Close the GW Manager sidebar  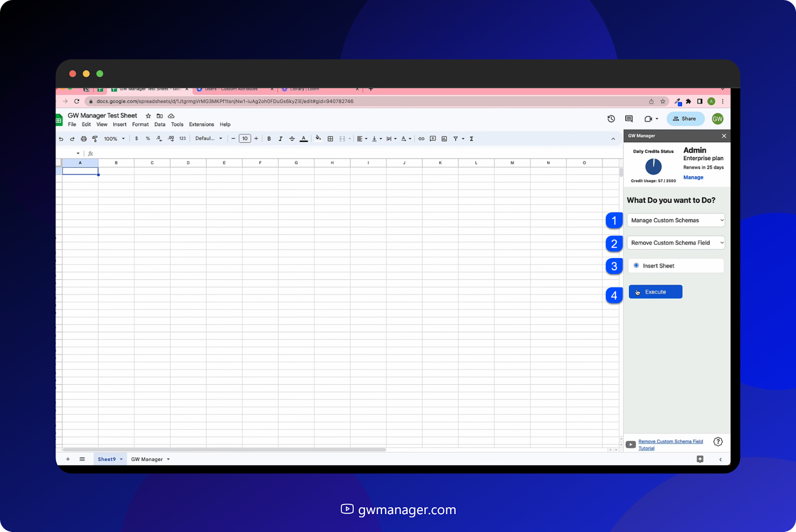point(724,136)
